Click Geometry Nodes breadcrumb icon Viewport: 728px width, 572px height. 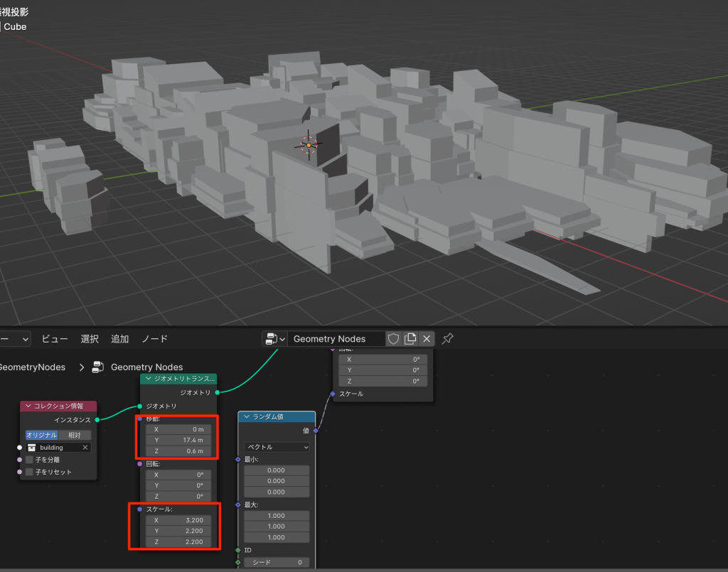tap(99, 367)
